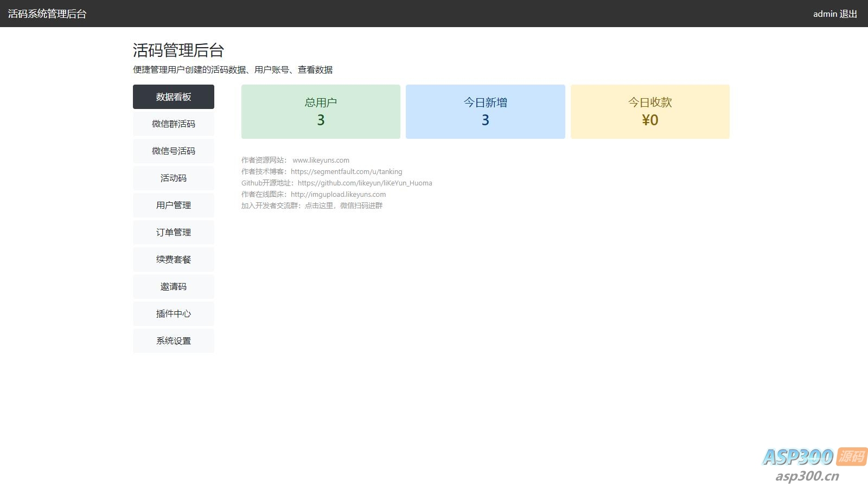Click the admin 退出 logout link
The image size is (868, 488).
[835, 14]
